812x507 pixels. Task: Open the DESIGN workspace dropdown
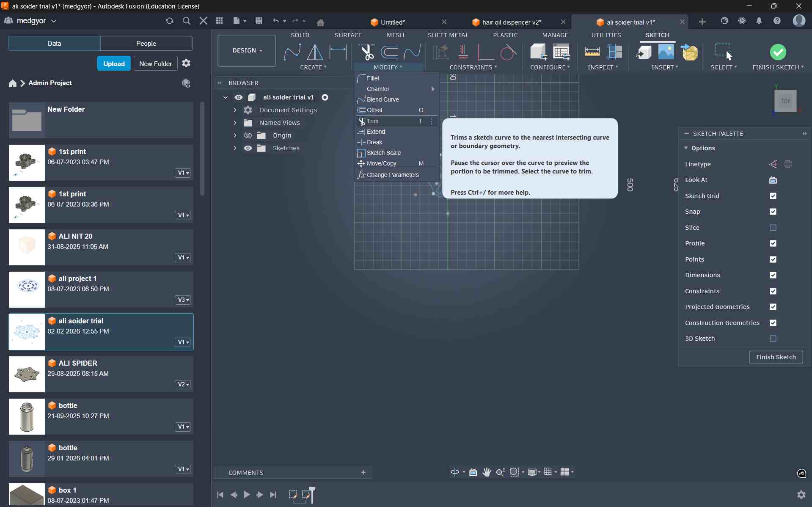pos(247,51)
